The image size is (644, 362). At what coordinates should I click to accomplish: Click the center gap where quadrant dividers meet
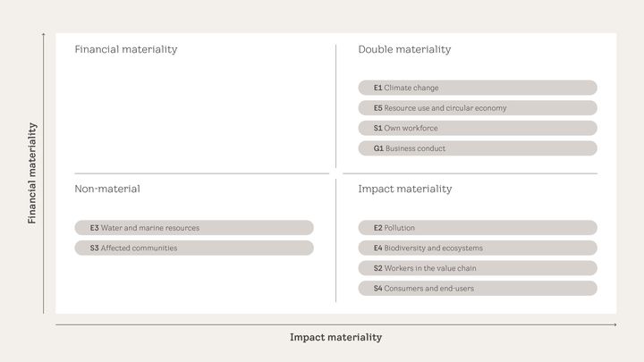336,173
